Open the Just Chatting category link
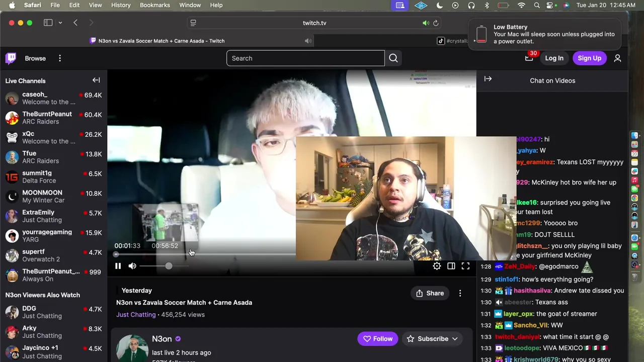Image resolution: width=644 pixels, height=362 pixels. point(136,315)
